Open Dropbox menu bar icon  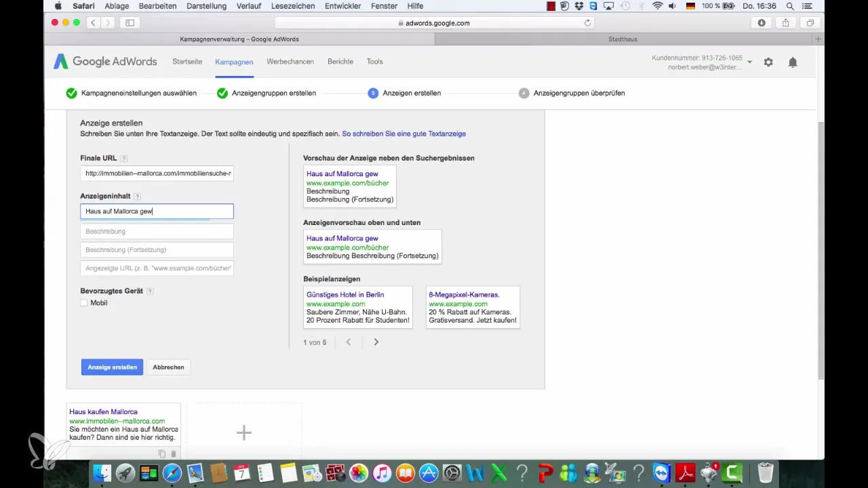(x=580, y=5)
